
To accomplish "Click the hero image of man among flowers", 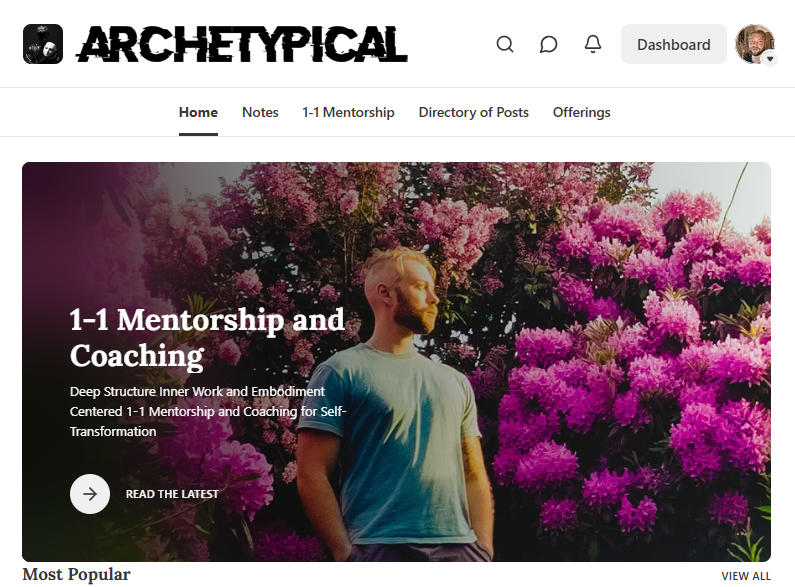I will 396,361.
